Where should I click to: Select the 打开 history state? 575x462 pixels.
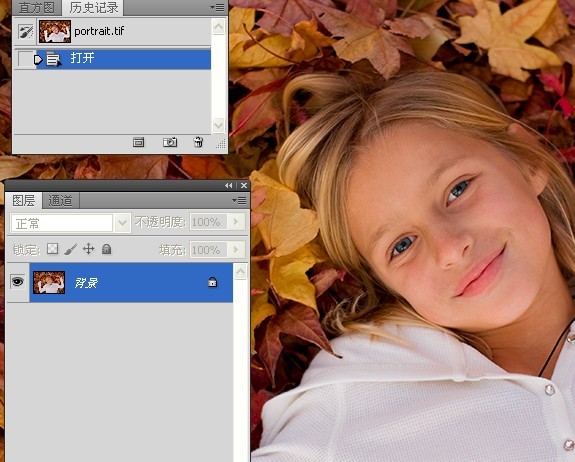click(x=123, y=59)
